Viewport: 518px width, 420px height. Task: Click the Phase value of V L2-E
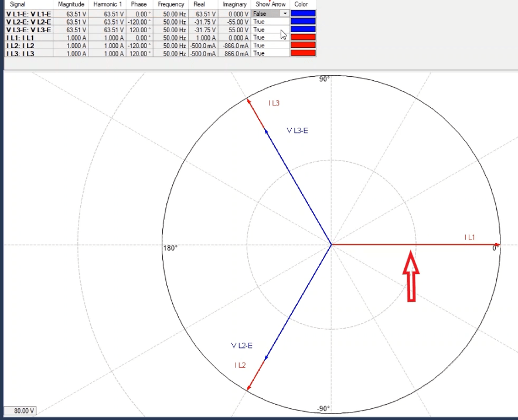(x=139, y=22)
